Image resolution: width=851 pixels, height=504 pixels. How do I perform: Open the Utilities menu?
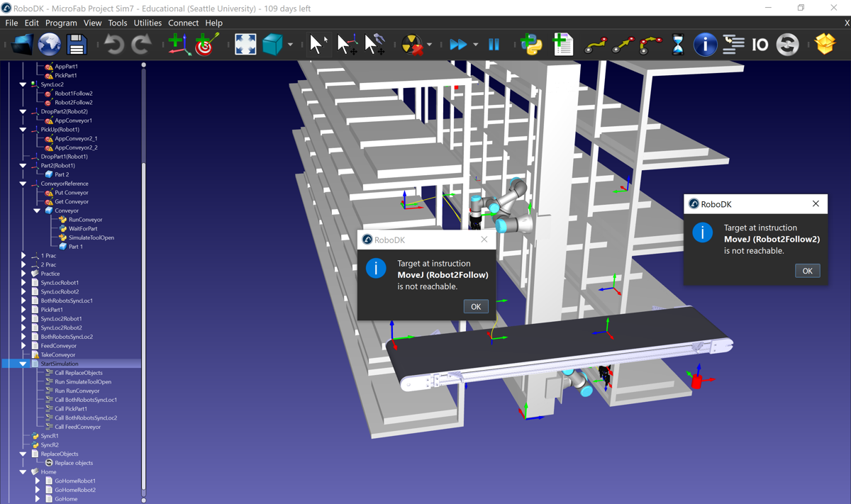click(148, 23)
